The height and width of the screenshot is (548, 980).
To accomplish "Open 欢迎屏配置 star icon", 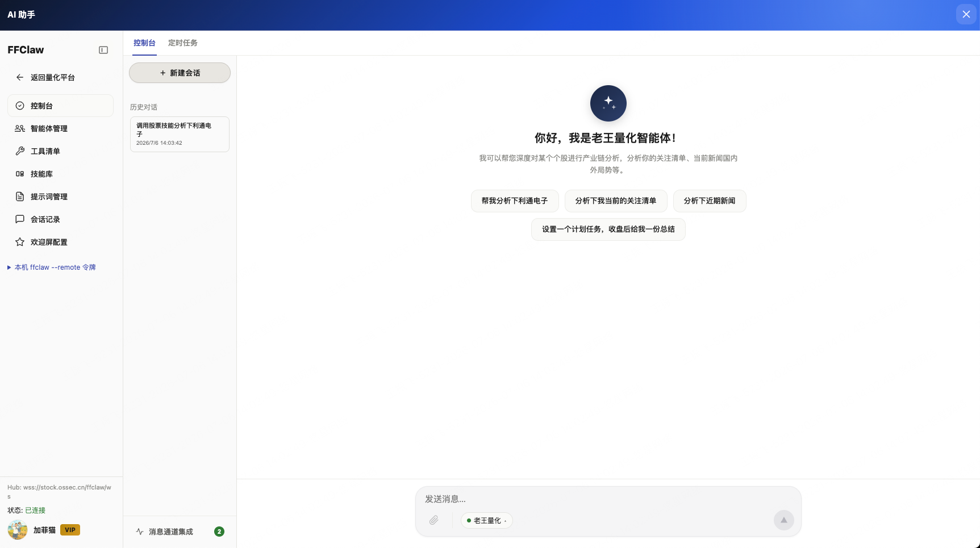I will pos(20,242).
